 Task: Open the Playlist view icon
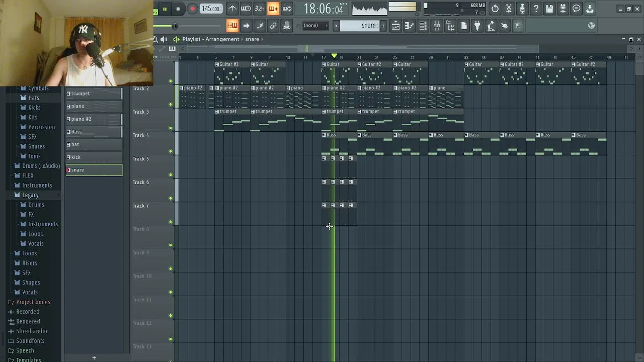click(396, 26)
